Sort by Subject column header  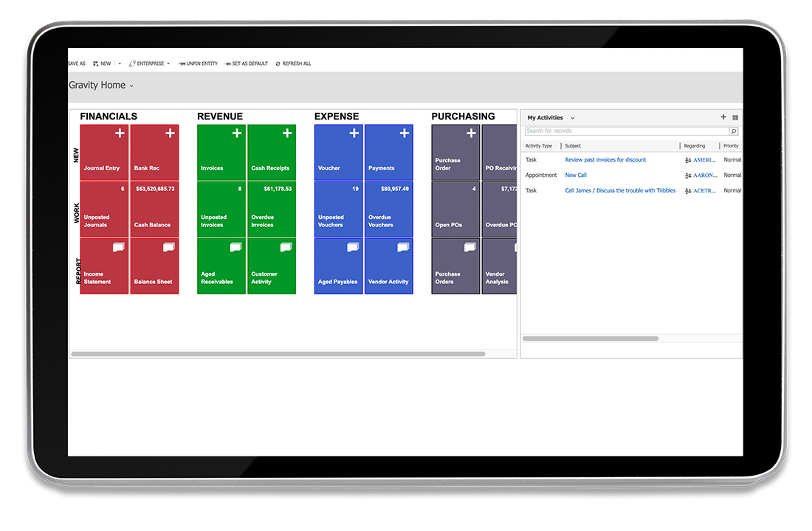573,146
